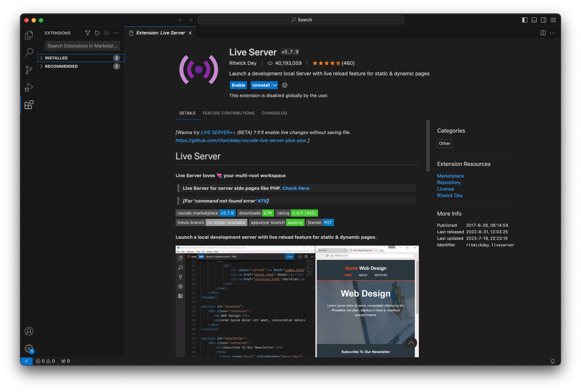Screen dimensions: 581x392
Task: Click the downloads 67M badge
Action: coord(256,213)
